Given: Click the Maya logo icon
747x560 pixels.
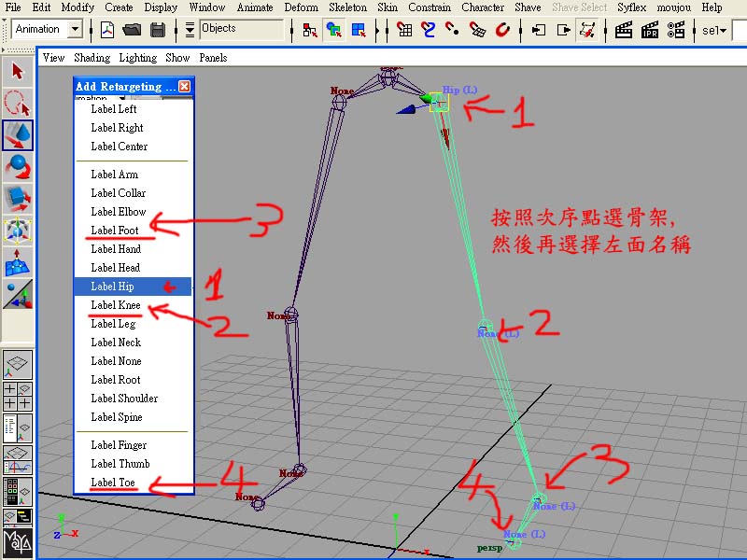Looking at the screenshot, I should (18, 543).
